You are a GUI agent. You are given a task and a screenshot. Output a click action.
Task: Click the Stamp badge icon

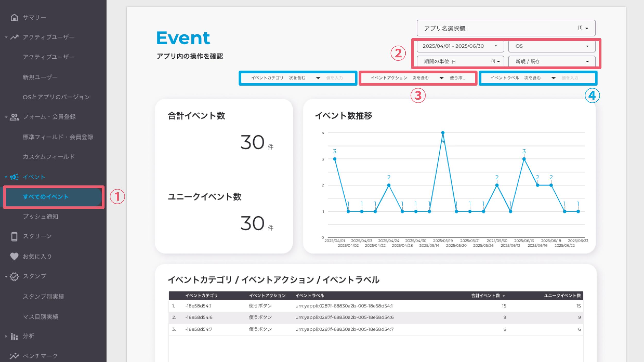point(14,276)
